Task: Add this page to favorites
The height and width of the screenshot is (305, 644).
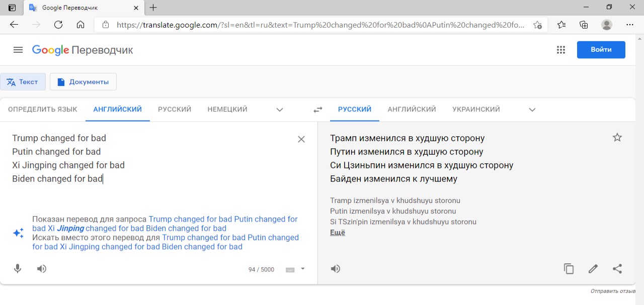Action: pos(537,25)
